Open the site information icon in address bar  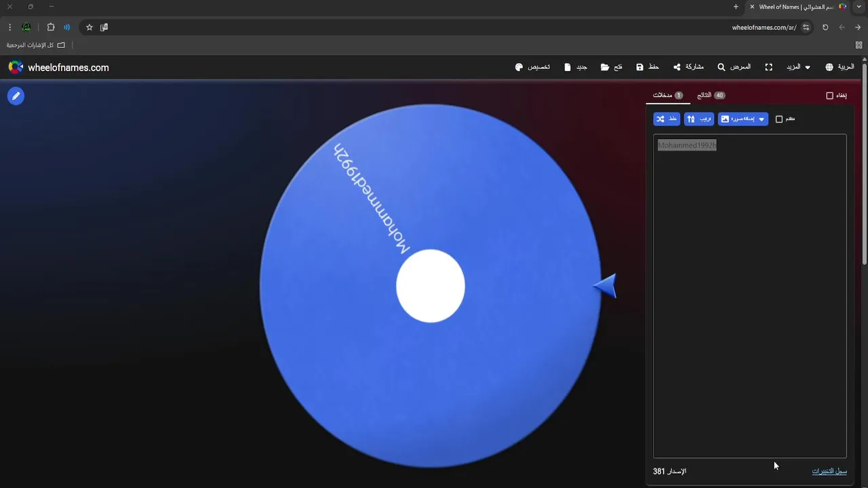[806, 27]
